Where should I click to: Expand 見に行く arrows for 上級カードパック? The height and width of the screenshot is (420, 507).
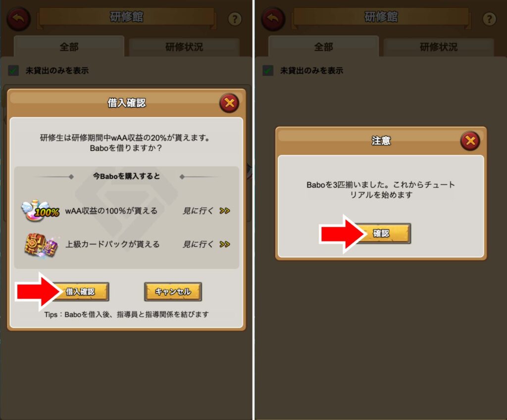click(x=224, y=244)
